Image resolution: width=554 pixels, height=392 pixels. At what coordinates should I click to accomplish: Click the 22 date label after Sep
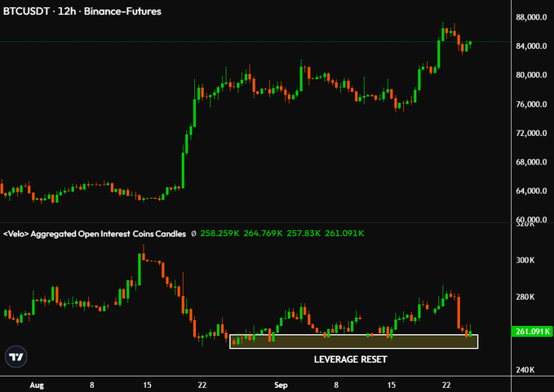(446, 385)
